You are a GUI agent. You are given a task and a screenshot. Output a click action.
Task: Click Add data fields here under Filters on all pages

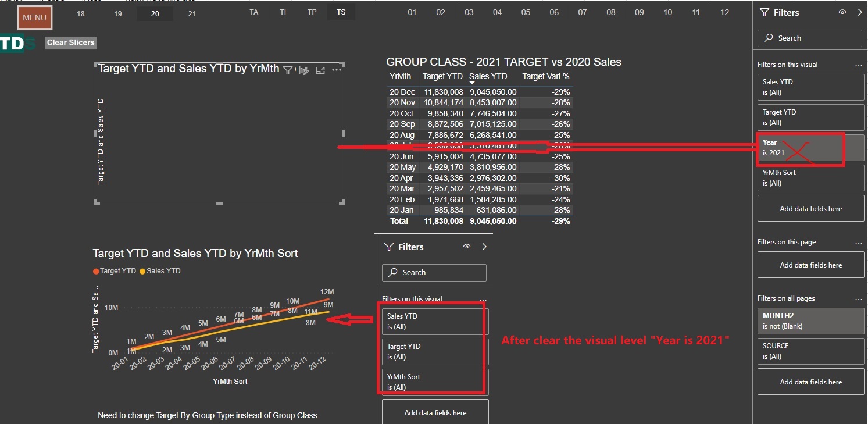(811, 382)
